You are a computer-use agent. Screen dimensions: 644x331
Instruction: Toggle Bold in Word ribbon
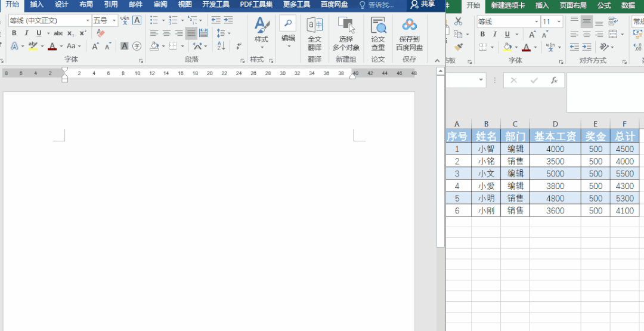(14, 33)
